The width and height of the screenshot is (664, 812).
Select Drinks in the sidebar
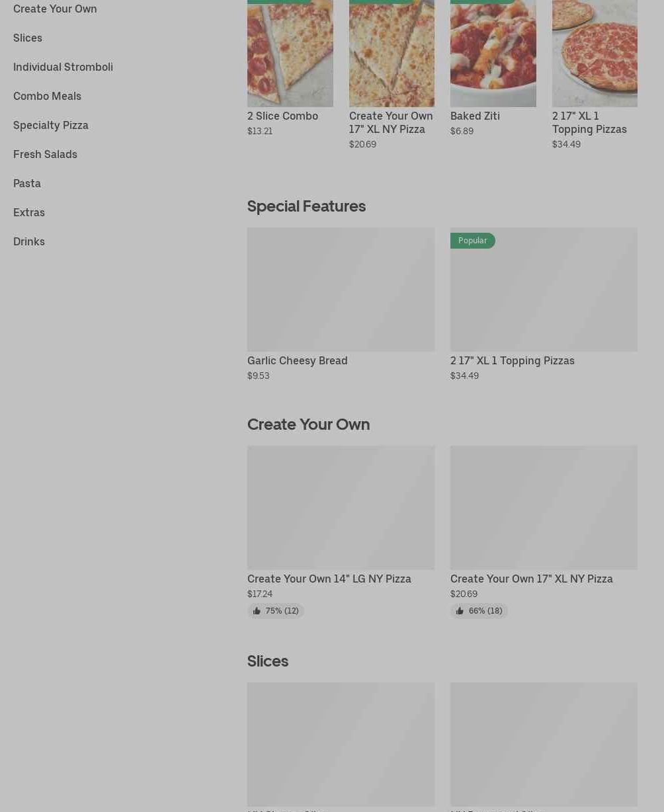[29, 241]
